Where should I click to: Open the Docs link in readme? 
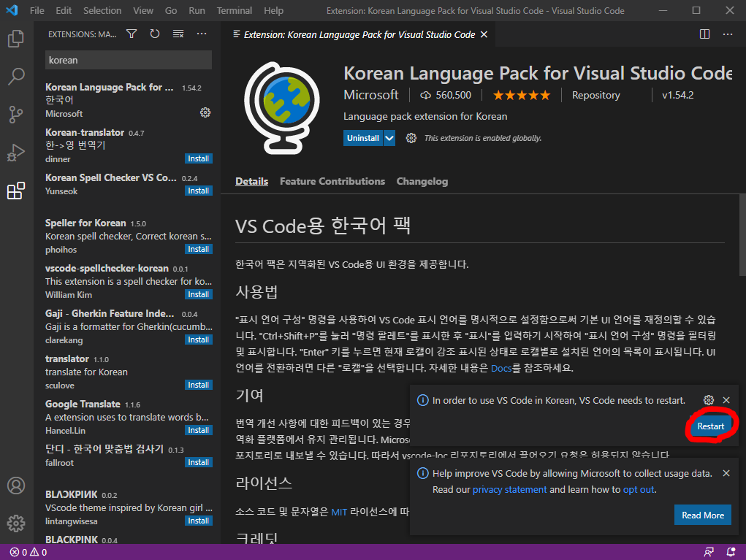pyautogui.click(x=501, y=368)
